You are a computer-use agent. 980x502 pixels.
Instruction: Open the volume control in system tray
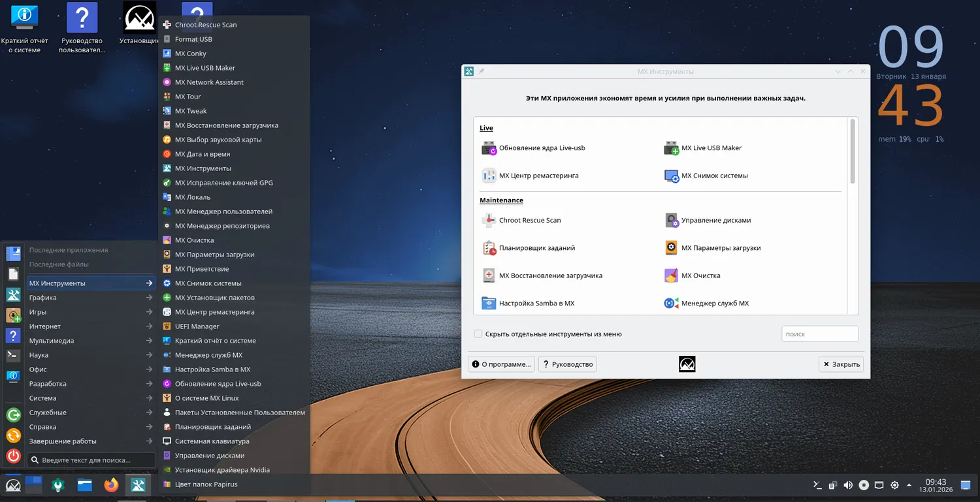[848, 485]
